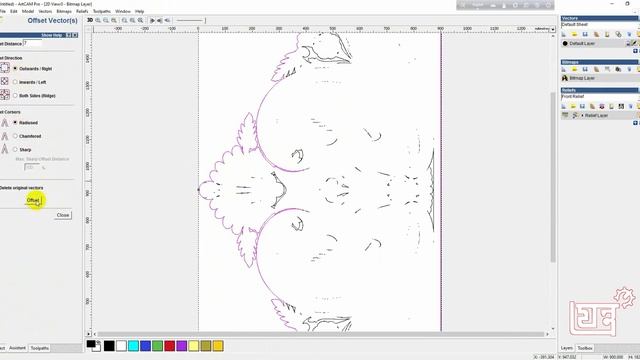Screen dimensions: 640x360
Task: Click the Default Layer black colour dot
Action: click(565, 43)
